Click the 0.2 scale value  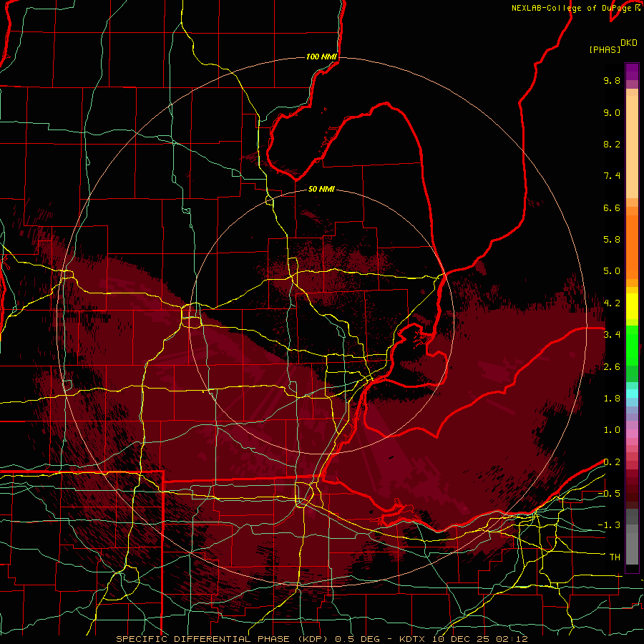point(612,462)
